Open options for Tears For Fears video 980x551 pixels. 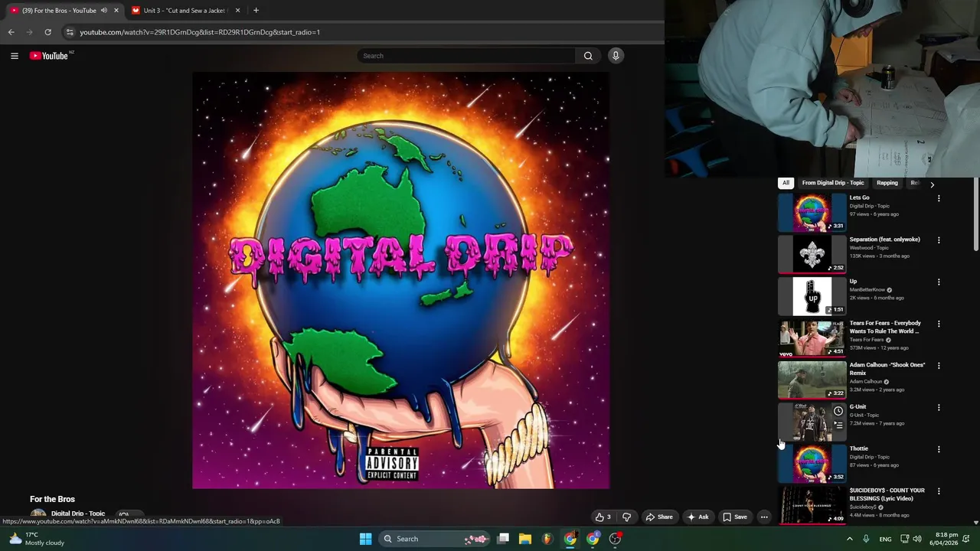[939, 324]
